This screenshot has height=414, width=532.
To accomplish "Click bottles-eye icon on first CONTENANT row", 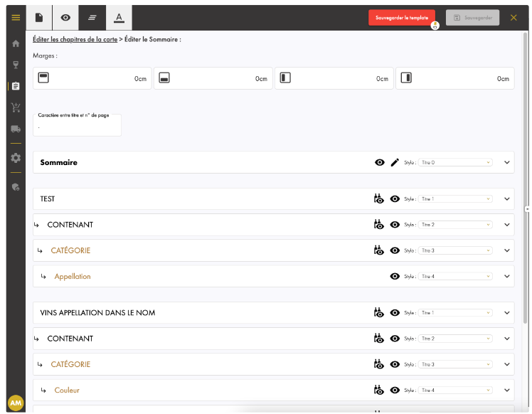I will click(378, 225).
